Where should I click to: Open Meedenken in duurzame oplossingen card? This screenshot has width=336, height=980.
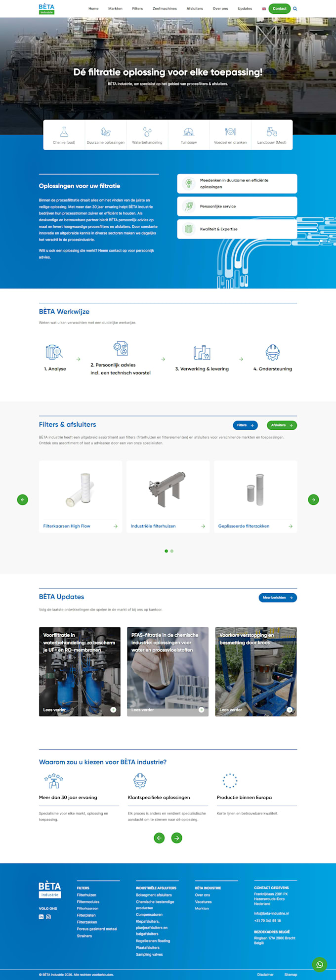point(237,184)
